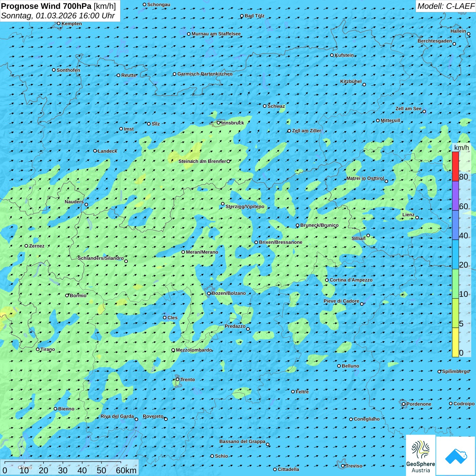This screenshot has height=476, width=476.
Task: Click the 'Murnau am Staffelsee' label
Action: pos(216,34)
